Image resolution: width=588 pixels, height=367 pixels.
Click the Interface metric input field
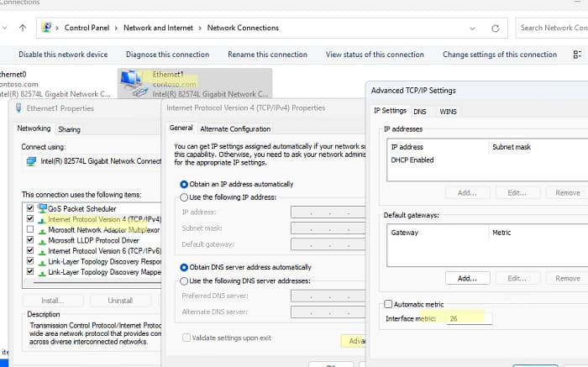[468, 319]
